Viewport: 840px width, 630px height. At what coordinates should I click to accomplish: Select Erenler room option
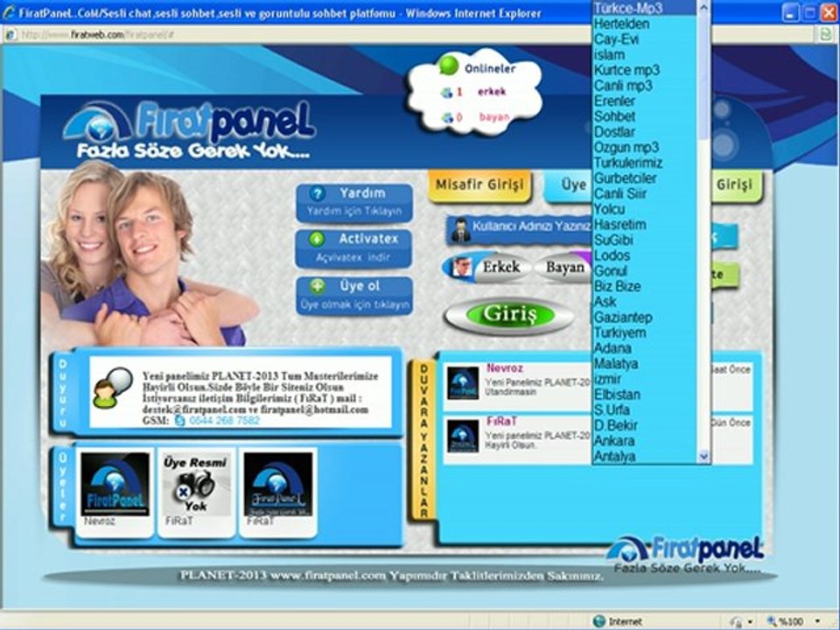[x=644, y=101]
